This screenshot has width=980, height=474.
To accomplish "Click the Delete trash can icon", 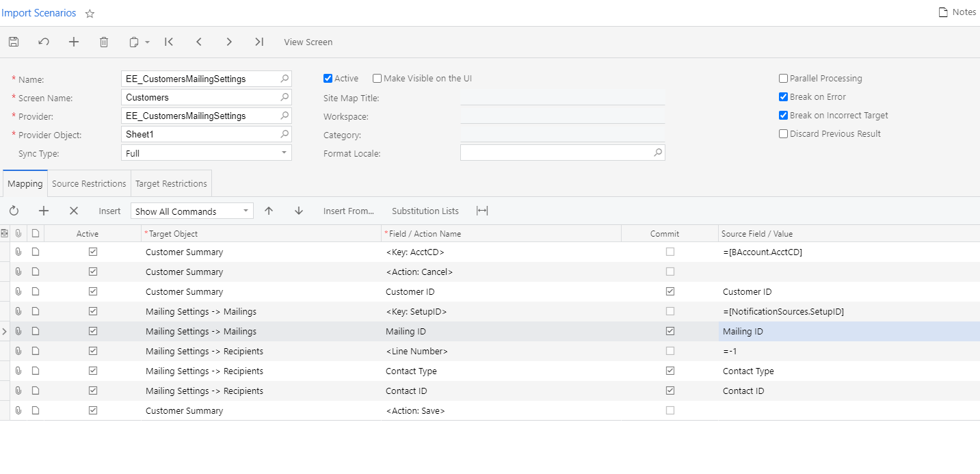I will (x=104, y=42).
